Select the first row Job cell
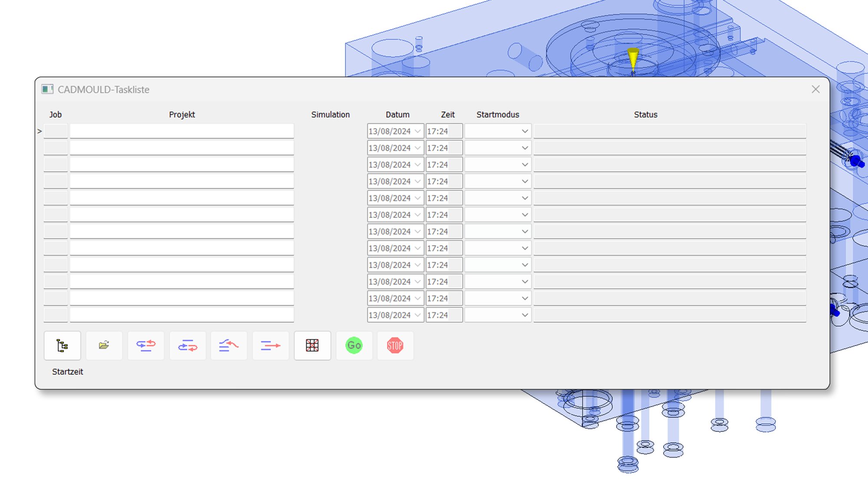This screenshot has width=868, height=488. click(x=56, y=131)
